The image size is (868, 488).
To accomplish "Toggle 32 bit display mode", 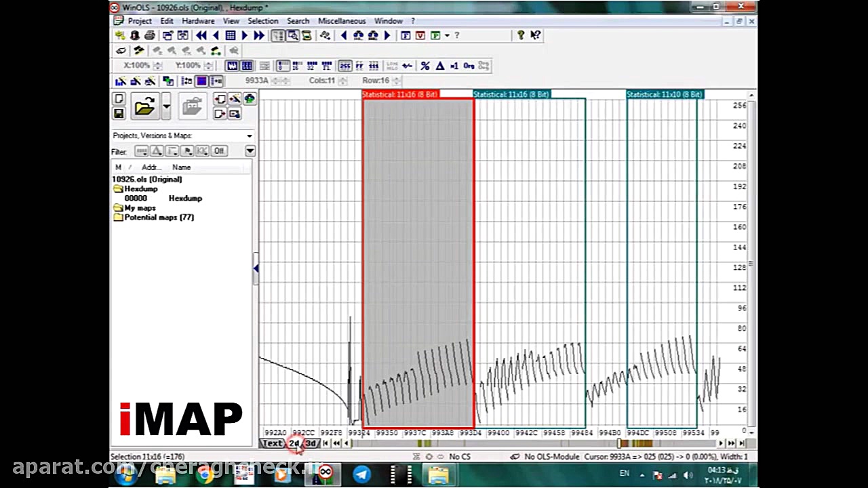I will [x=311, y=66].
